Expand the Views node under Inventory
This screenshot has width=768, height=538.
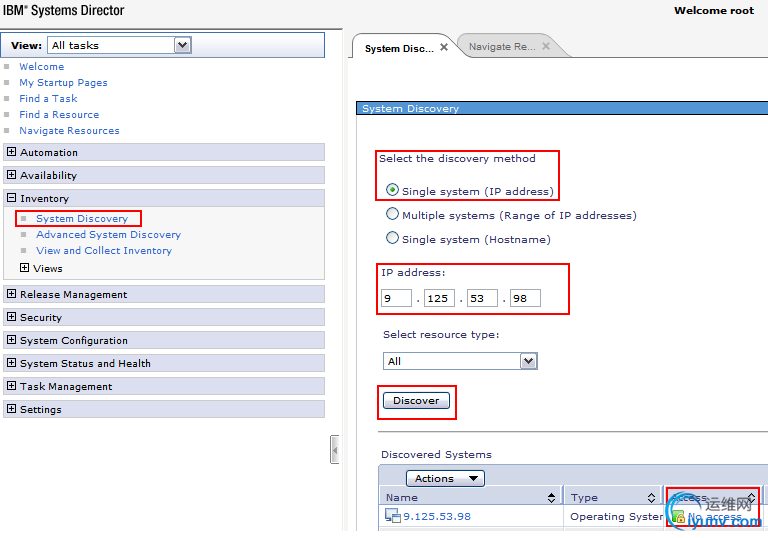pyautogui.click(x=24, y=268)
